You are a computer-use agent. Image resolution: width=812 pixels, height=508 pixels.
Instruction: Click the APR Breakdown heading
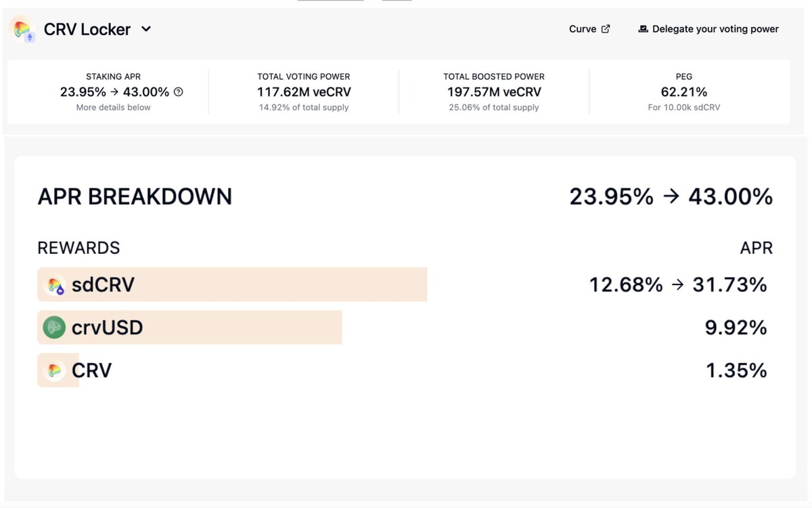135,196
